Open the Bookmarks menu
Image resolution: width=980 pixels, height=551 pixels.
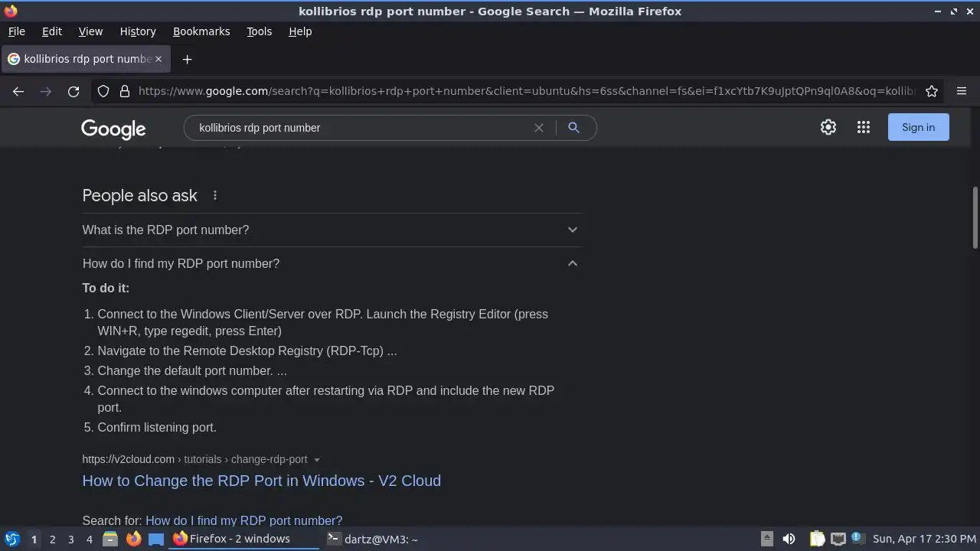pyautogui.click(x=201, y=31)
